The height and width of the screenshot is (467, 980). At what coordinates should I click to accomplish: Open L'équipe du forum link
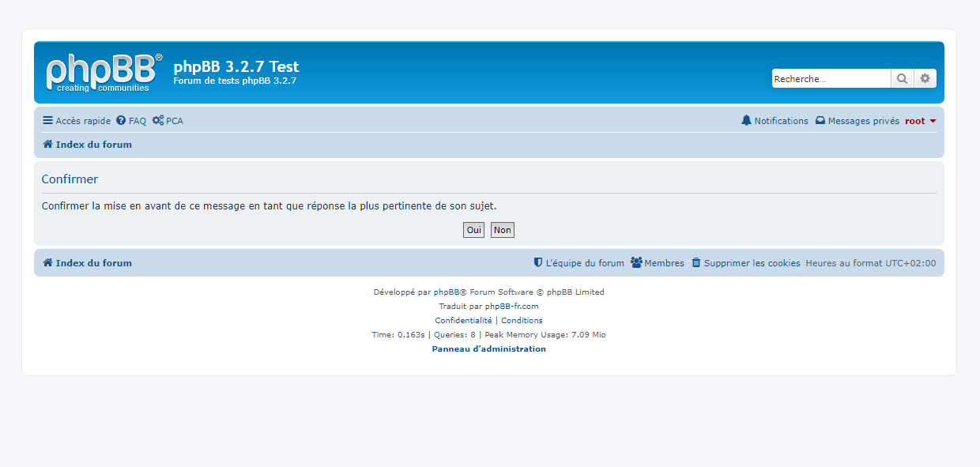(x=584, y=263)
